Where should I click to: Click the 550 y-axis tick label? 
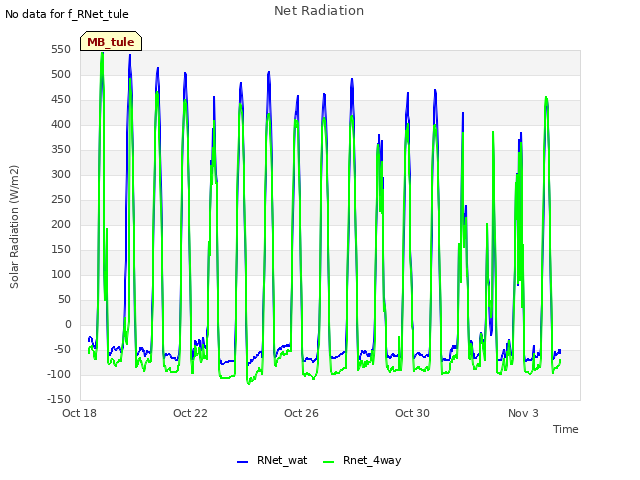pos(61,50)
